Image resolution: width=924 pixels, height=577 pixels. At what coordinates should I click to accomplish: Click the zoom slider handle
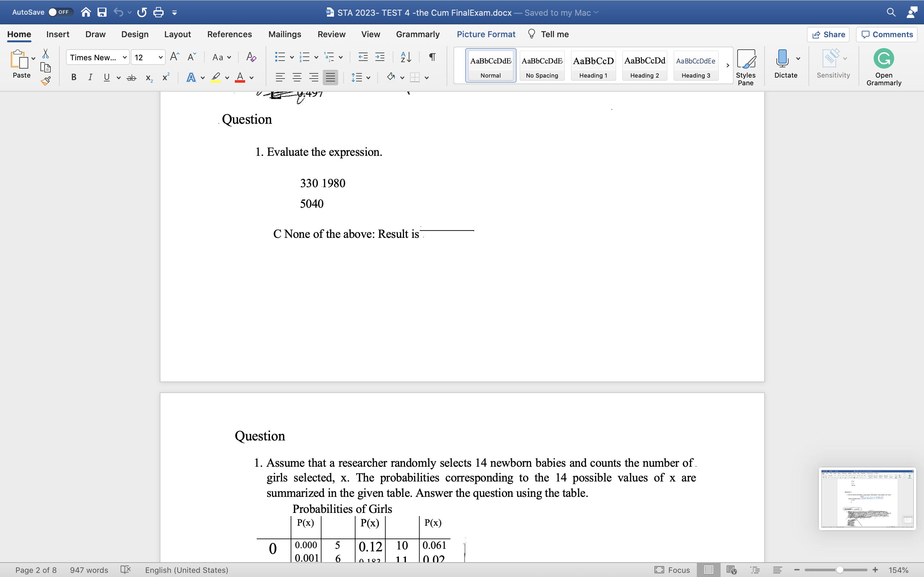pos(840,570)
